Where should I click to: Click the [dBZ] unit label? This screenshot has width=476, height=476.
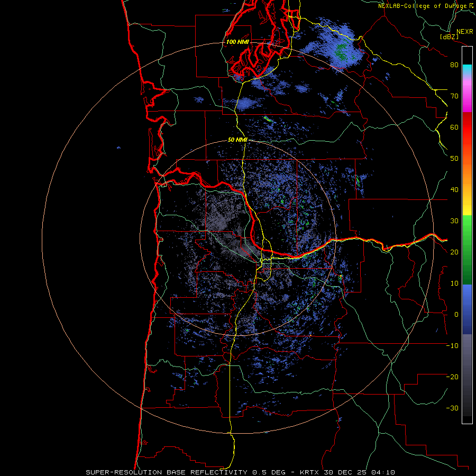point(449,37)
